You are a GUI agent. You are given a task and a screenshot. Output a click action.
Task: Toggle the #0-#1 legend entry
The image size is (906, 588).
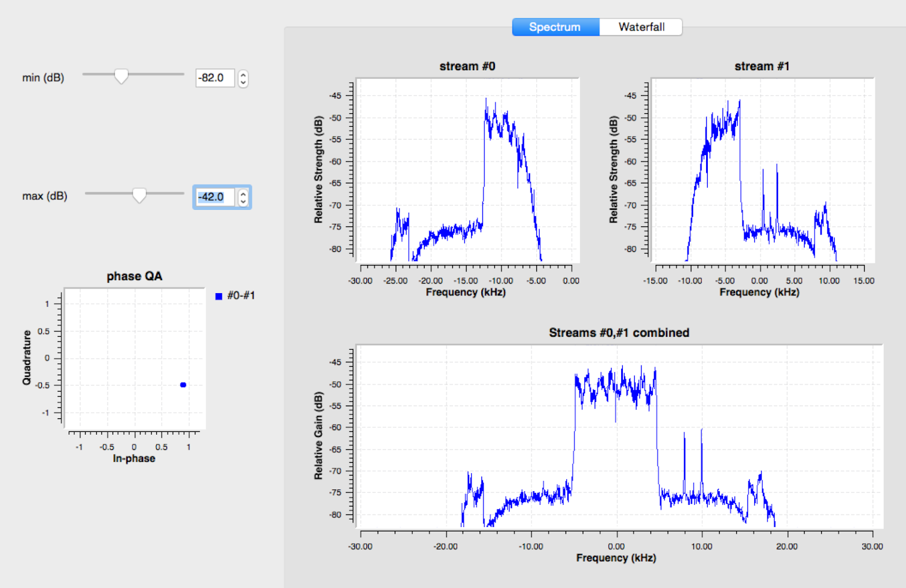(x=234, y=295)
